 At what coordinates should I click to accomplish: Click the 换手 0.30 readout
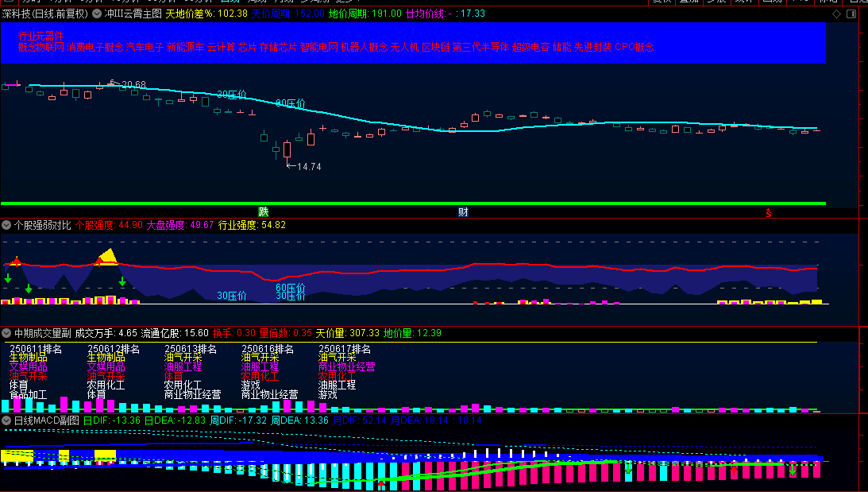pos(234,333)
